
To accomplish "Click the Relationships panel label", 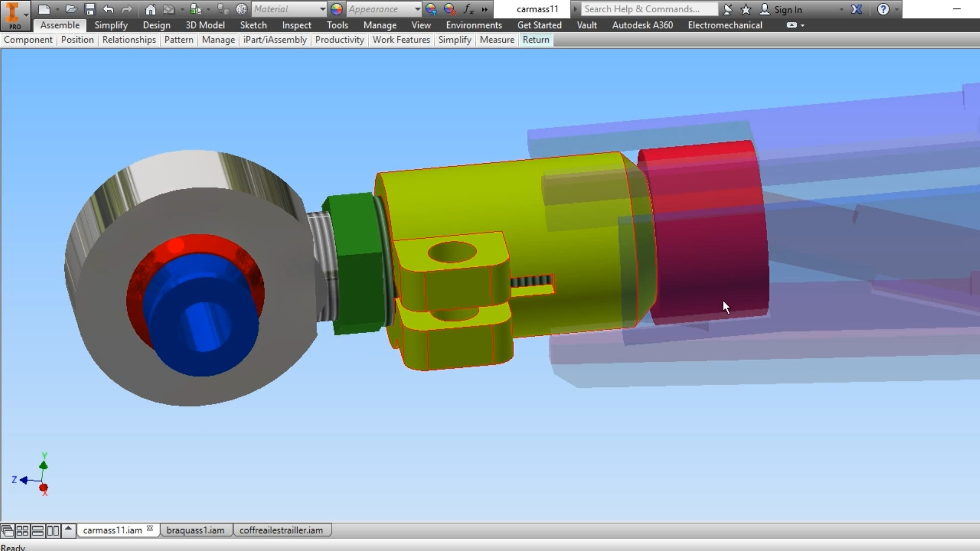I will pyautogui.click(x=129, y=39).
